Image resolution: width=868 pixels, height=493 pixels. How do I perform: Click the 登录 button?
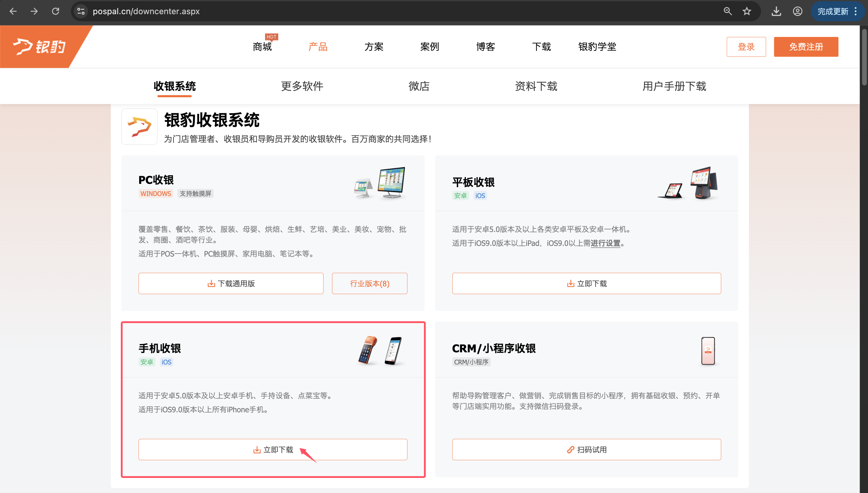[746, 47]
